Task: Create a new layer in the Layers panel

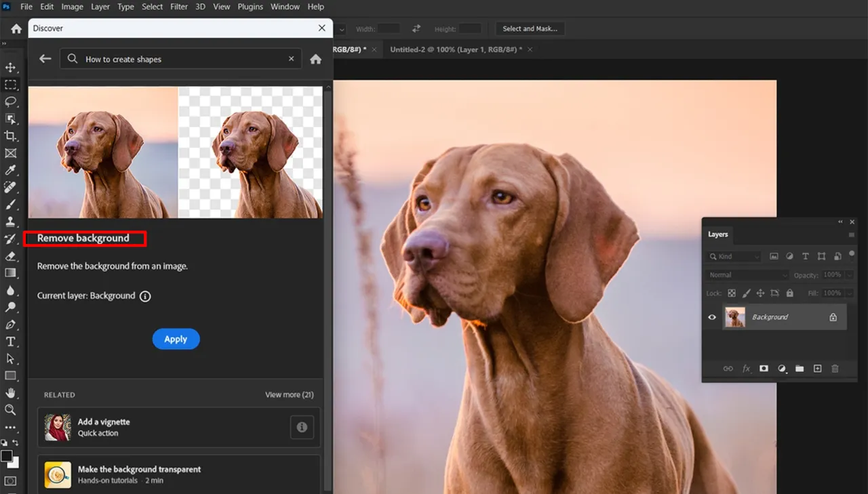Action: click(817, 369)
